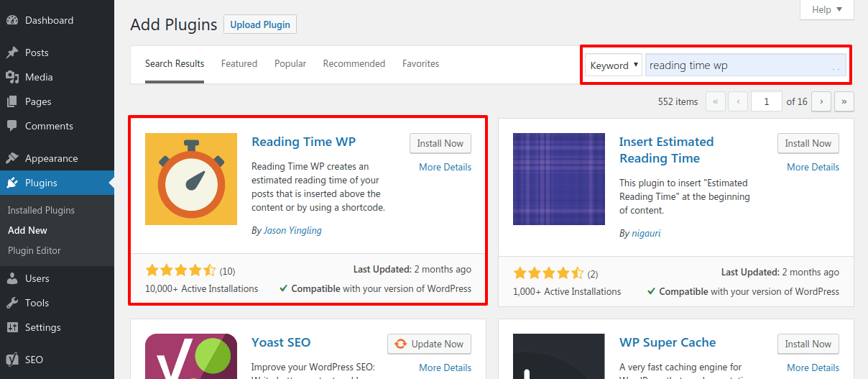Viewport: 868px width, 379px height.
Task: Open the Media menu label
Action: (x=39, y=77)
